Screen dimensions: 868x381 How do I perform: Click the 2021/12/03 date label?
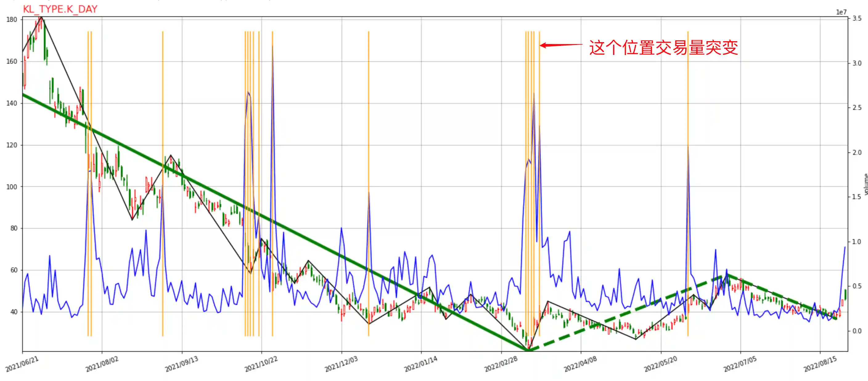(x=341, y=364)
